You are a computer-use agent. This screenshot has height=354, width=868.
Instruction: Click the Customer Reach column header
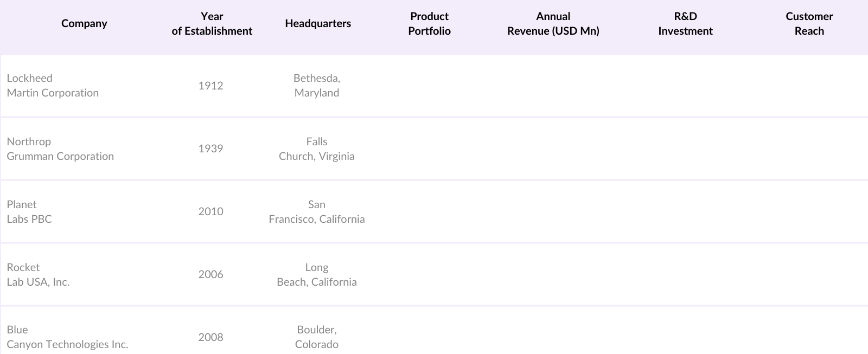point(809,24)
